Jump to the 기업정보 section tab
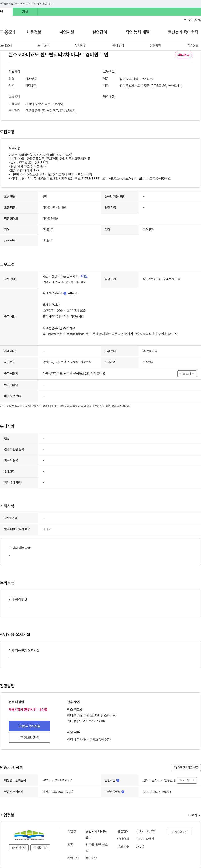The height and width of the screenshot is (868, 201). pos(193,45)
